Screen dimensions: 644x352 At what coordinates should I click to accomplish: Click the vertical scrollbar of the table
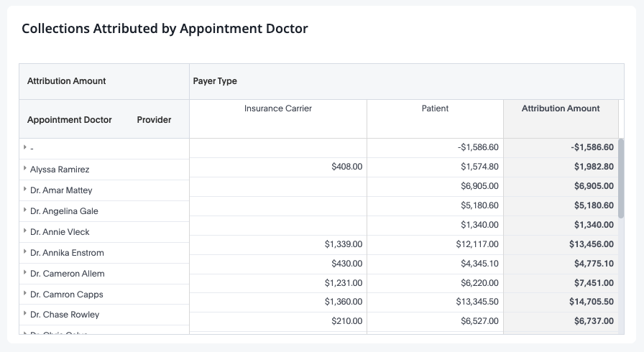(x=621, y=178)
